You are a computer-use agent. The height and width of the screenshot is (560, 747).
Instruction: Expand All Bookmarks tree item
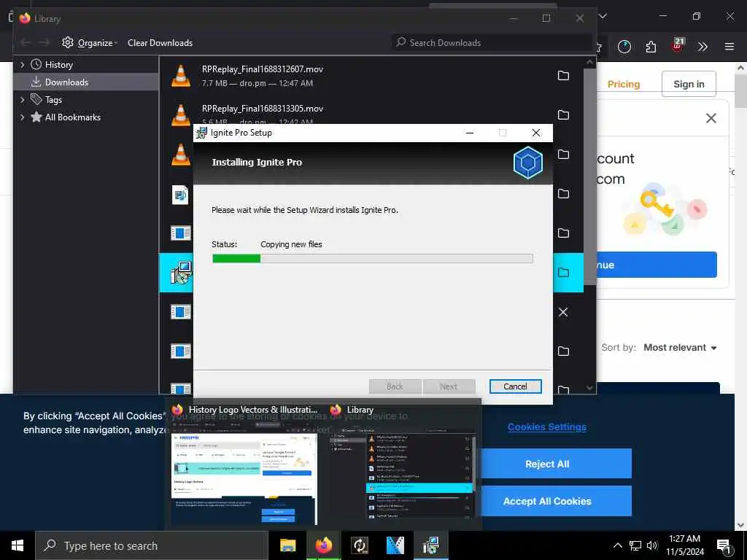[x=22, y=117]
